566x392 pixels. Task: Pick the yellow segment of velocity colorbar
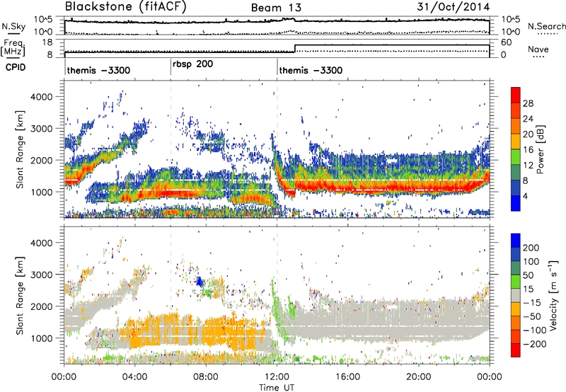[x=516, y=309]
